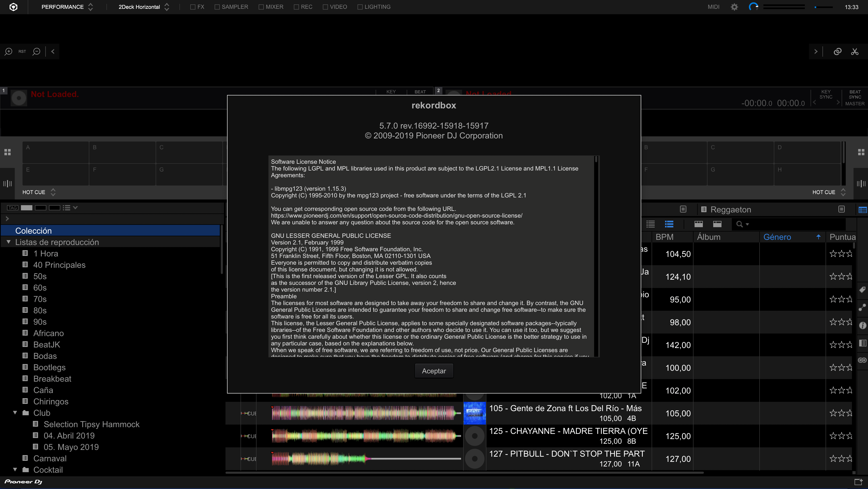Image resolution: width=868 pixels, height=489 pixels.
Task: Click deck 2 BEAT SYNC button
Action: (855, 94)
